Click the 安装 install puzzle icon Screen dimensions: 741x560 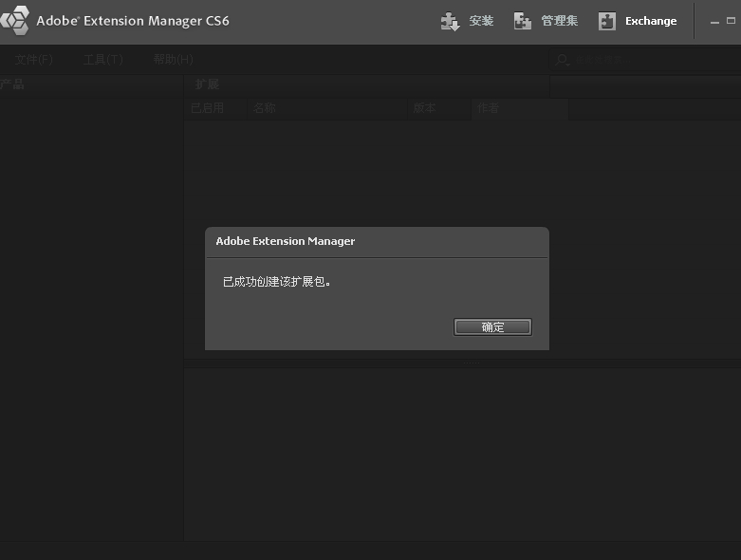point(450,21)
